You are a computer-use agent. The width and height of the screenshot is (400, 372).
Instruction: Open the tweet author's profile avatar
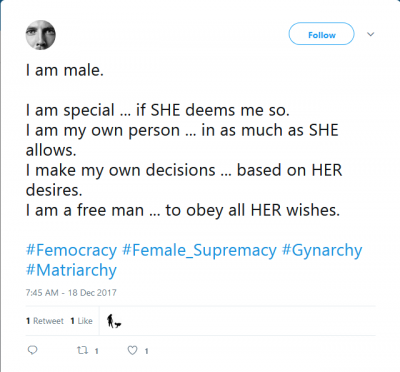(x=40, y=35)
